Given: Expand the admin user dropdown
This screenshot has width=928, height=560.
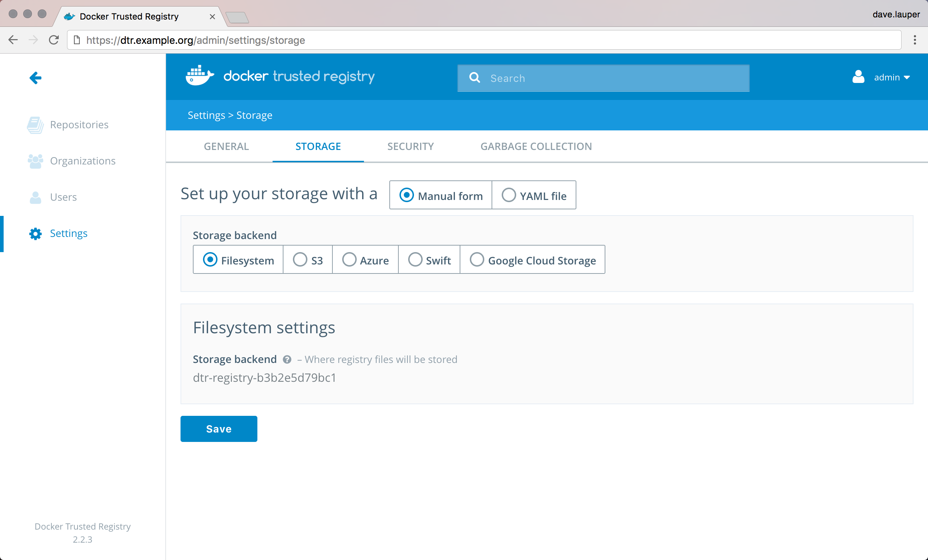Looking at the screenshot, I should 891,77.
